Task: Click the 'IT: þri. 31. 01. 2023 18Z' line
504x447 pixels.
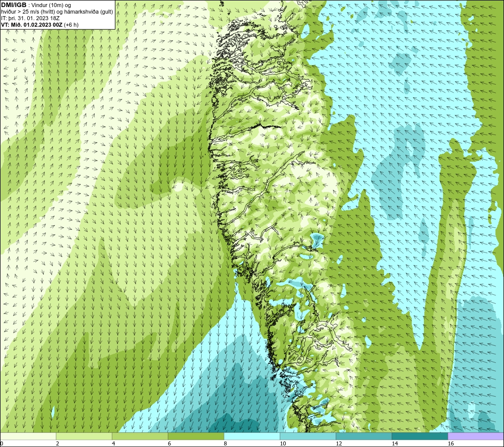Action: click(30, 18)
